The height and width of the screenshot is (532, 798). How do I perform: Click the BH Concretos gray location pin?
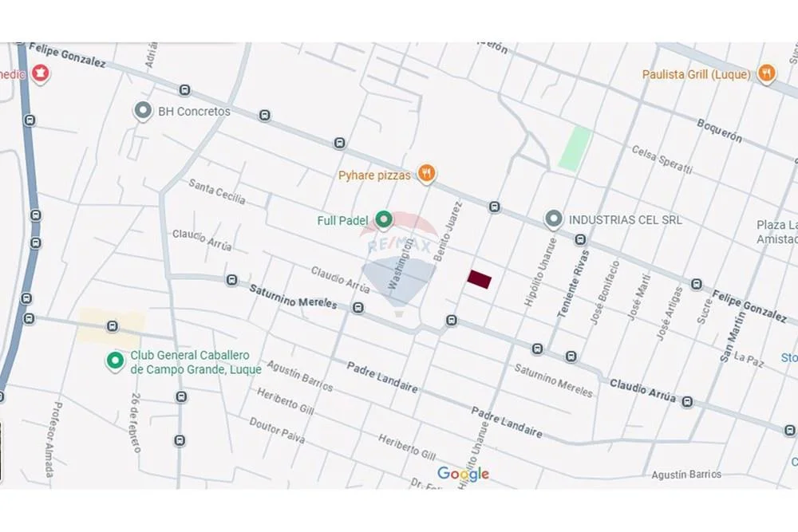[143, 111]
